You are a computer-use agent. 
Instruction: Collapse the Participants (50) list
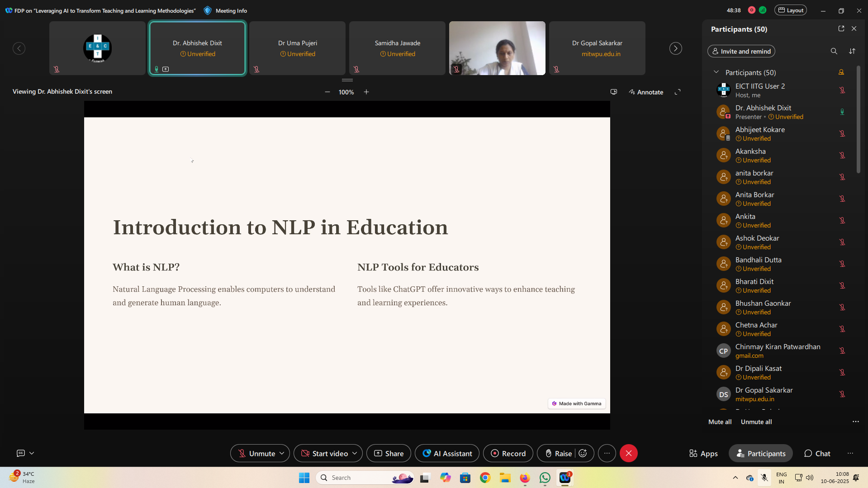coord(716,72)
